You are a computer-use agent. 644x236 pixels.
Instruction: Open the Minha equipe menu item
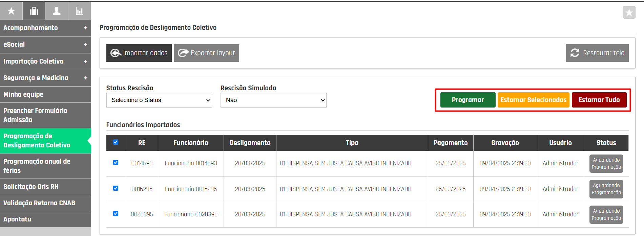tap(45, 94)
